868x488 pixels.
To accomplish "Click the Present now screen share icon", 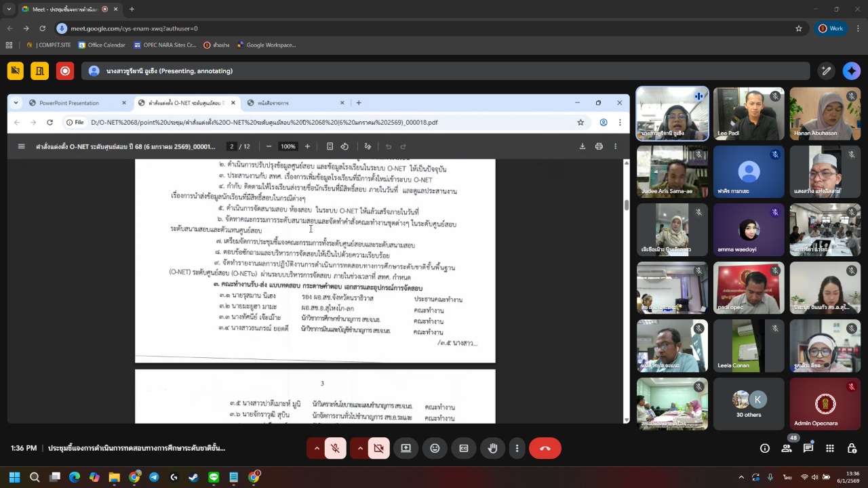I will (x=406, y=448).
